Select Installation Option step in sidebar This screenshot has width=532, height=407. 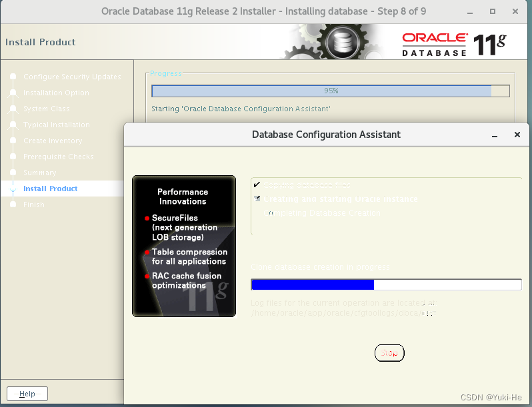(x=56, y=93)
